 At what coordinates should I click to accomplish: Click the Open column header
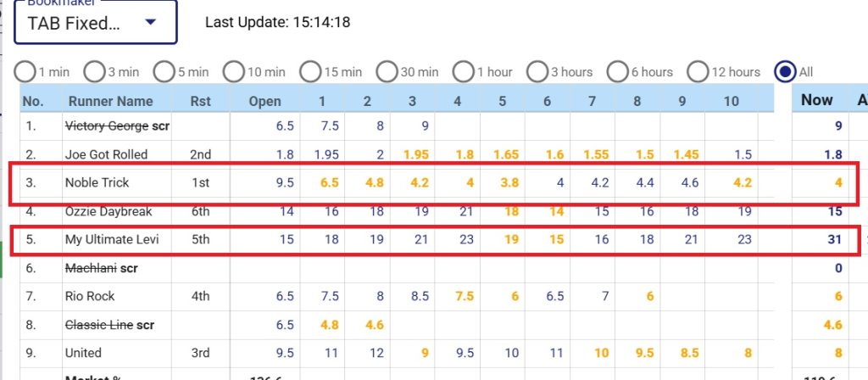pyautogui.click(x=264, y=101)
